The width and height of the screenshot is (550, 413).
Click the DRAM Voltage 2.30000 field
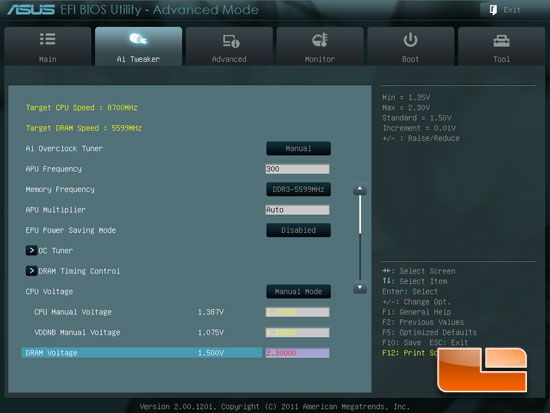click(297, 353)
